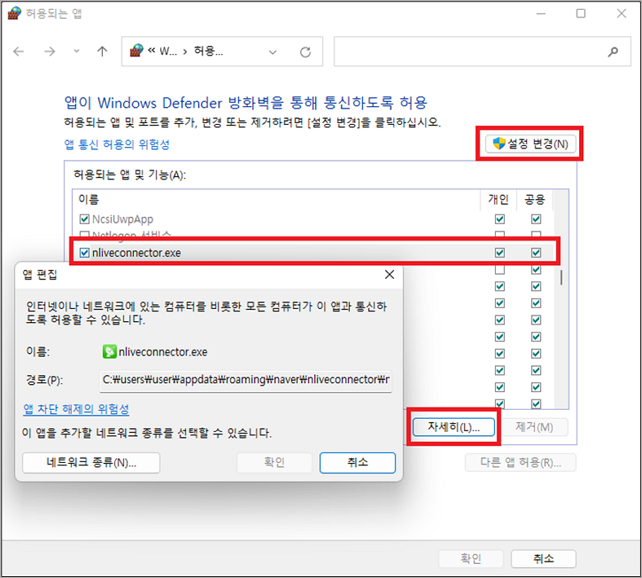The image size is (642, 578).
Task: Click the 네트워크 종류(N)... button
Action: coord(91,463)
